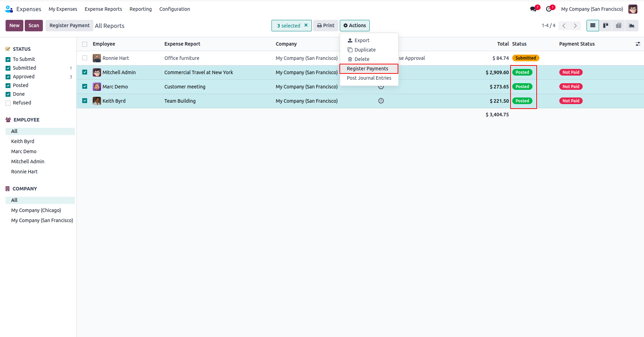Open the Expense Reports menu

point(103,9)
